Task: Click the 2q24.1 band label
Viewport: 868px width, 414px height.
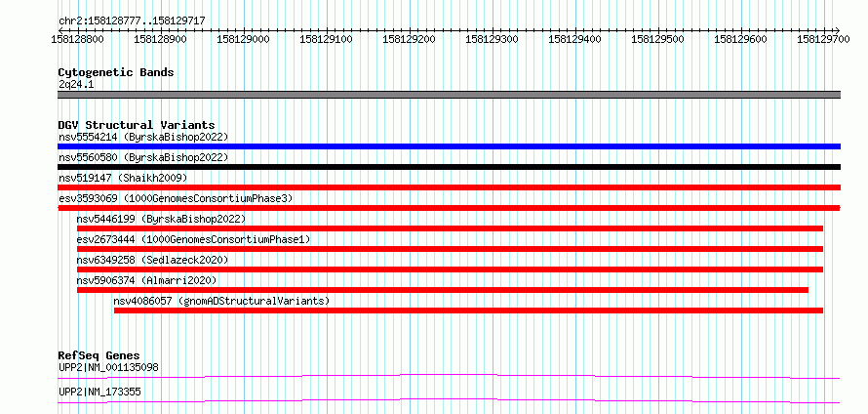Action: 75,84
